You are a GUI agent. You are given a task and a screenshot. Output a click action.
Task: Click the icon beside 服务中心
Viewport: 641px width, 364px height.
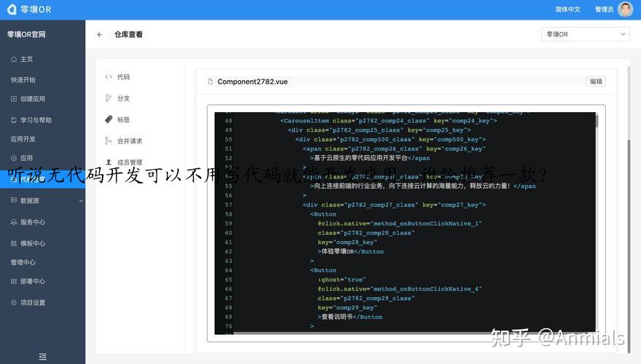point(14,222)
